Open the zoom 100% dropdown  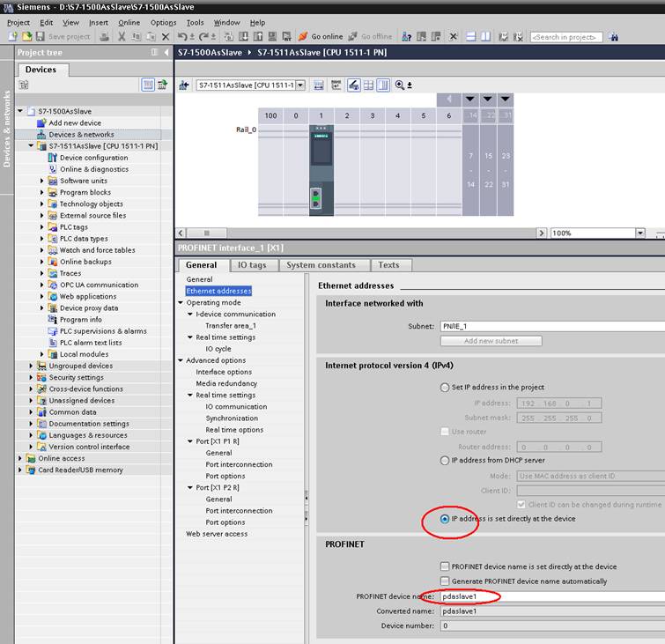pos(640,233)
